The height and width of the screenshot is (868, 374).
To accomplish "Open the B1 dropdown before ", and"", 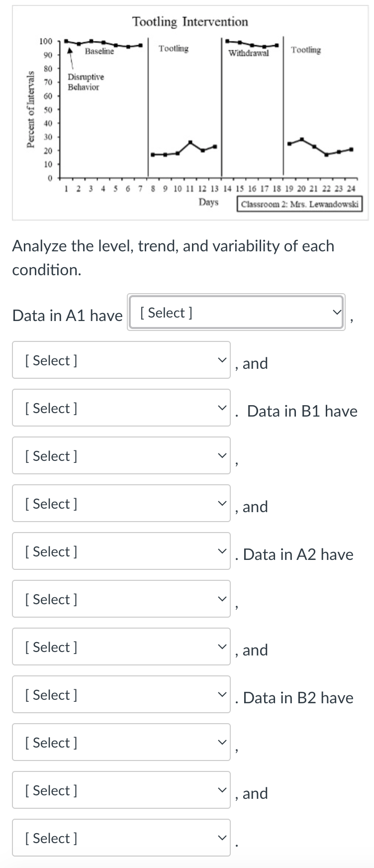I will point(121,503).
